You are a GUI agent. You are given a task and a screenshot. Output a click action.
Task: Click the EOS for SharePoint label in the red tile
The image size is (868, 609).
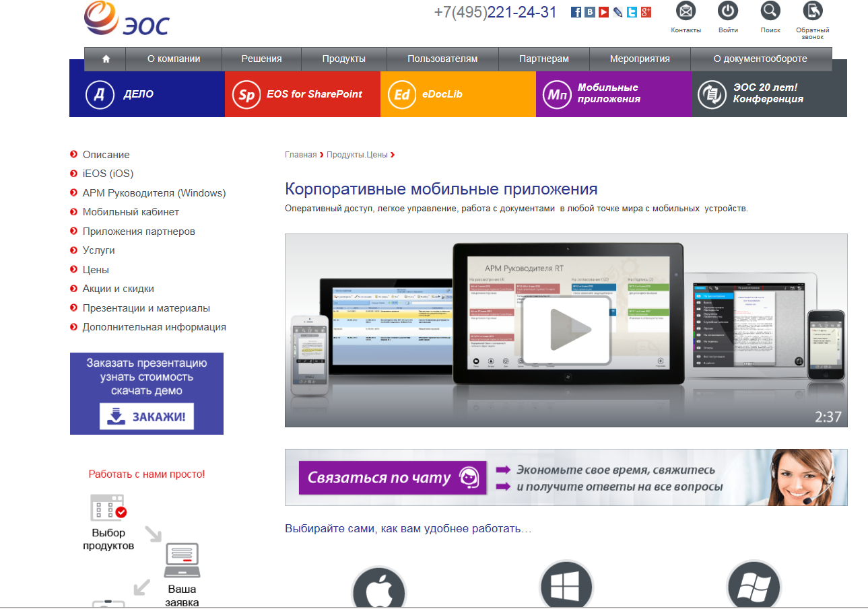(314, 94)
